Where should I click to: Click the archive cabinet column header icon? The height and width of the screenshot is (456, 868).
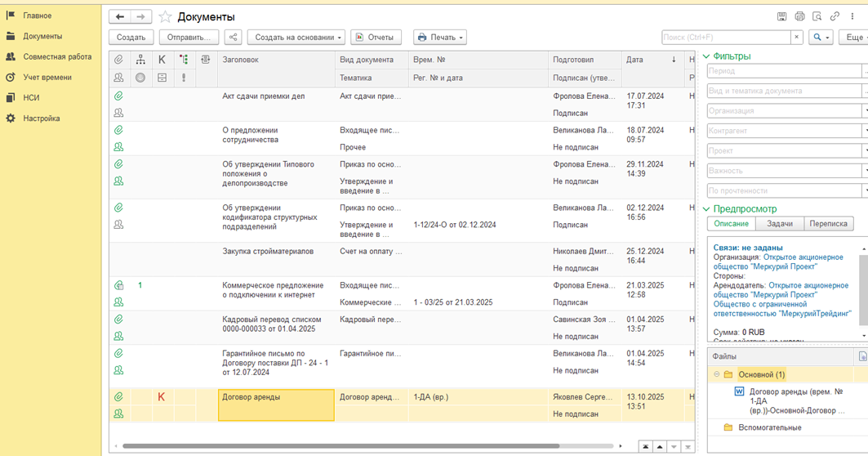coord(162,78)
